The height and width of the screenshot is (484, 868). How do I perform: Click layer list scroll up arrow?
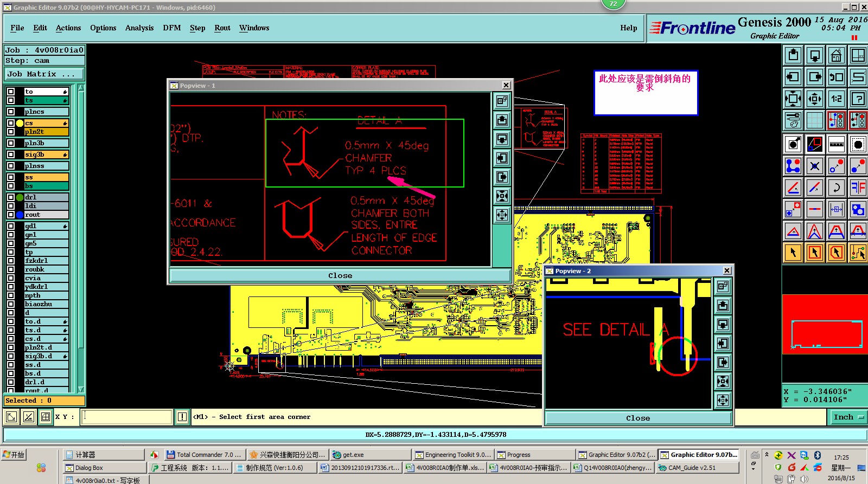(x=81, y=88)
